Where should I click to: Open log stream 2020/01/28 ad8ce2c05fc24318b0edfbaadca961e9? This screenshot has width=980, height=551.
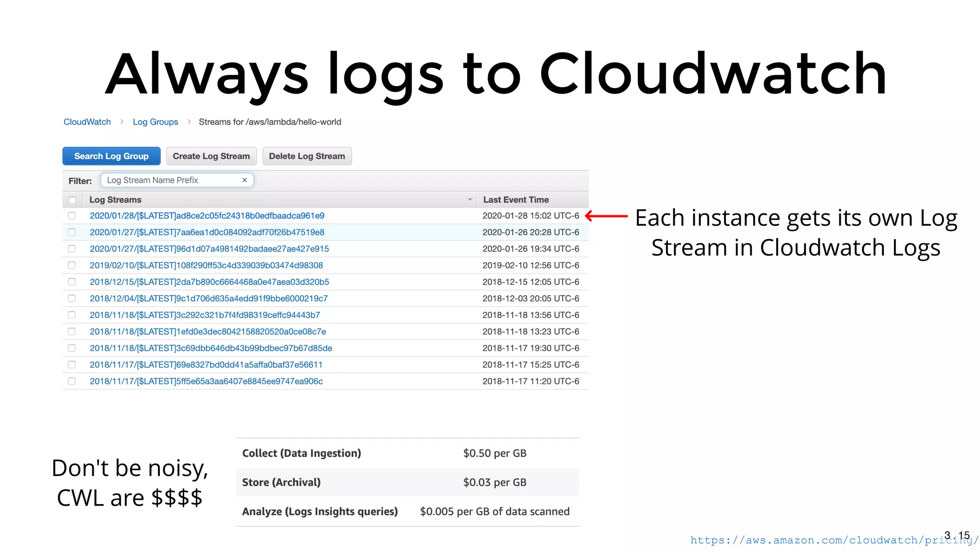coord(207,216)
